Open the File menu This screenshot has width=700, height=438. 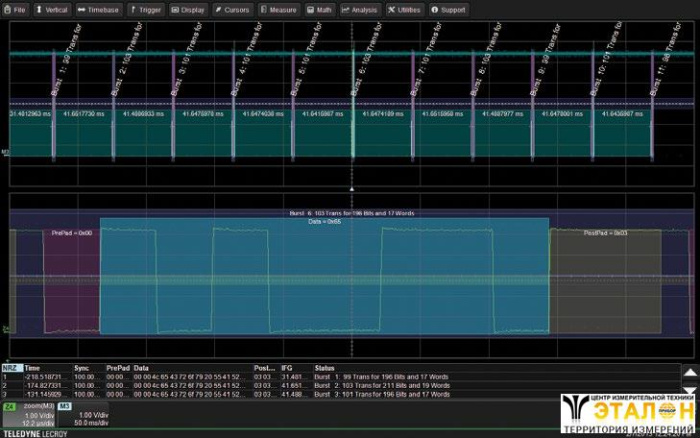tap(15, 9)
